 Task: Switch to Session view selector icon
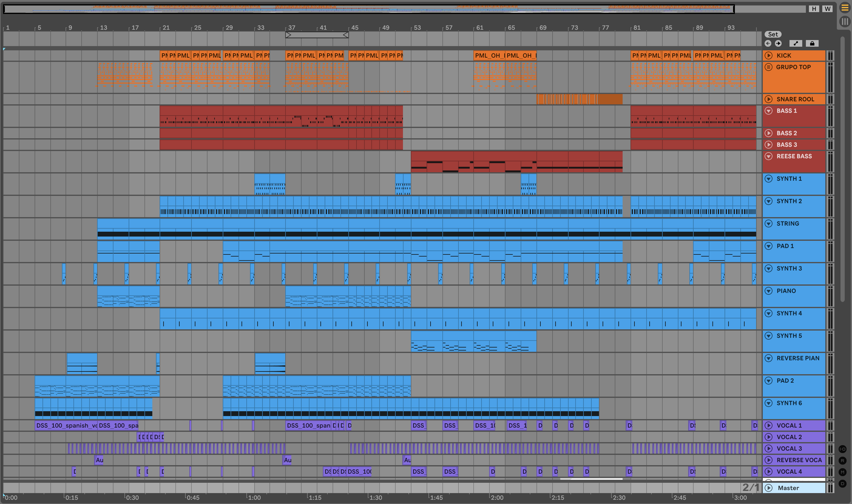[844, 22]
